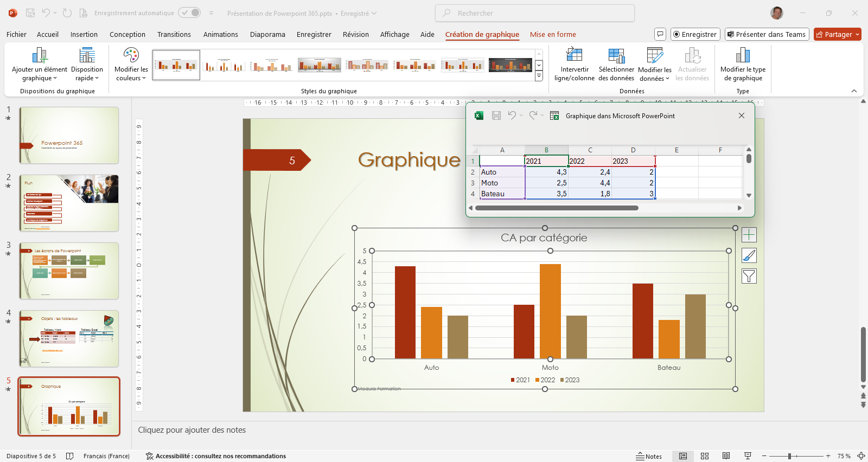This screenshot has height=462, width=868.
Task: Switch to slide sorter view
Action: (x=705, y=456)
